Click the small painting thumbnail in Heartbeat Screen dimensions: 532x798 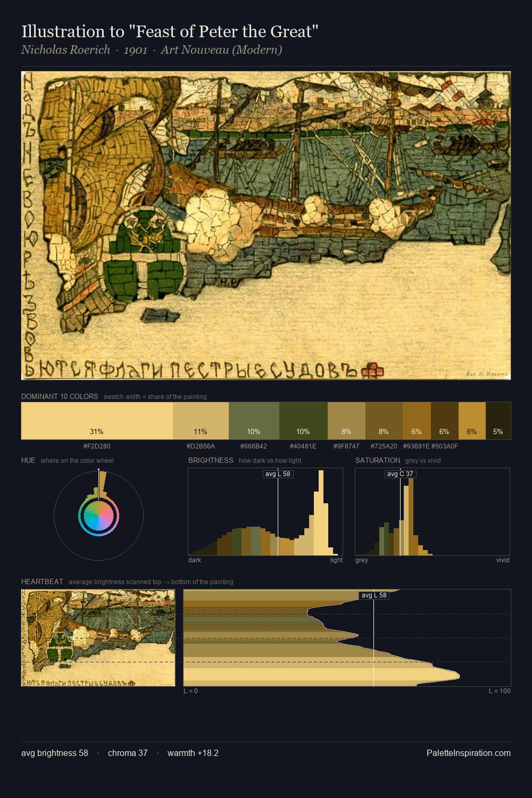[98, 638]
